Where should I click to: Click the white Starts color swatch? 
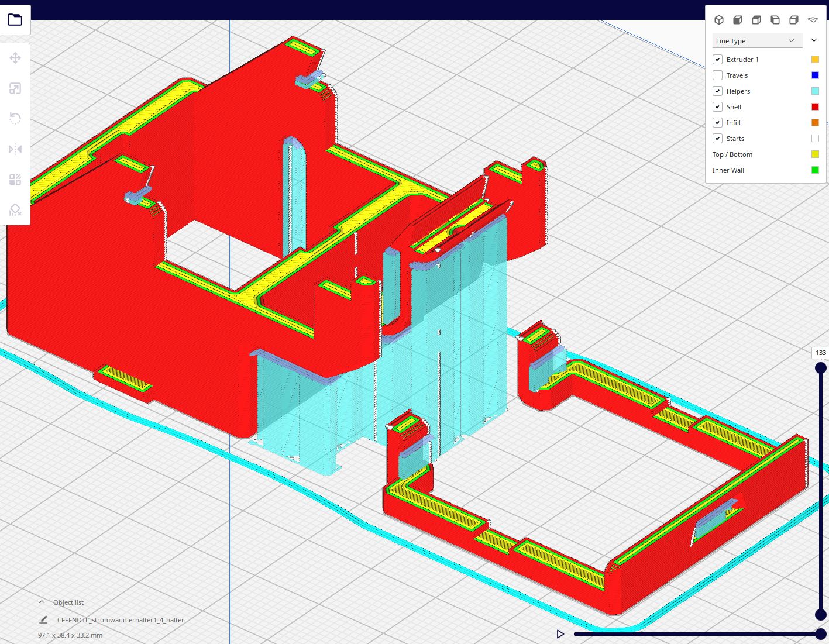click(x=815, y=139)
